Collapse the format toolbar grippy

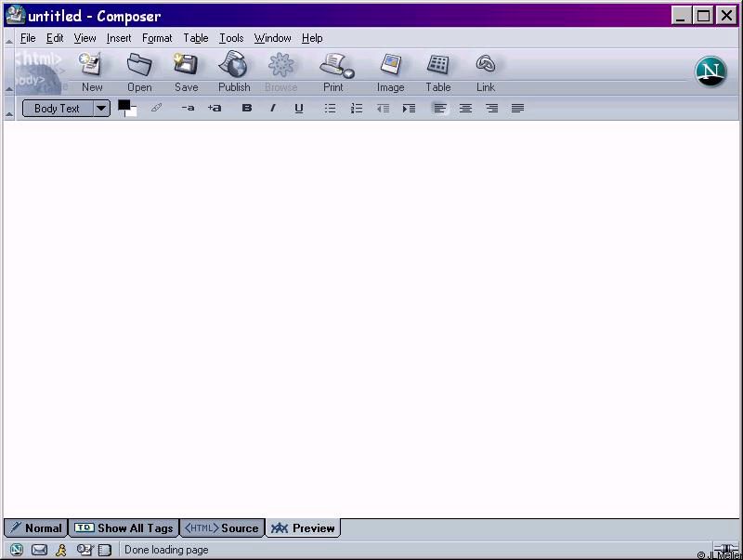tap(9, 109)
